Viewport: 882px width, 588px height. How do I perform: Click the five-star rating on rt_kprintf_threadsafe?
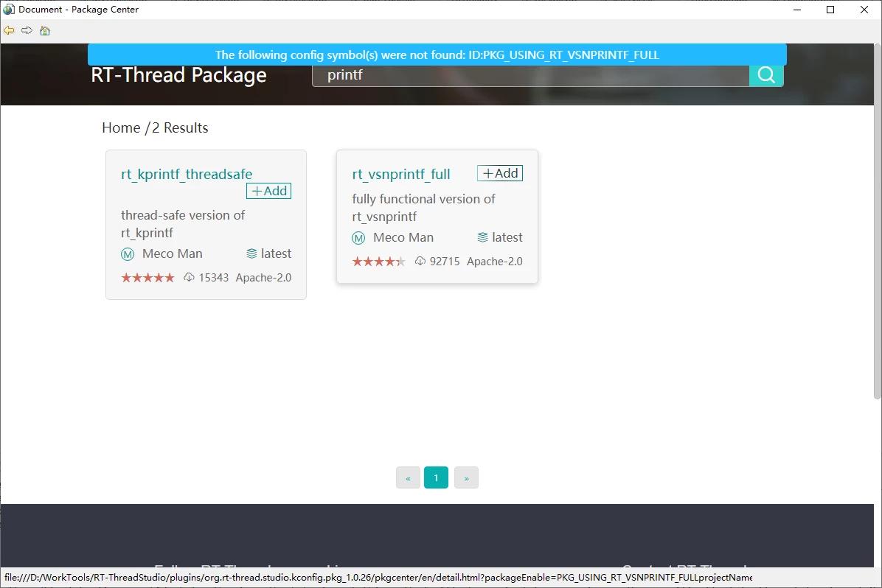coord(148,277)
